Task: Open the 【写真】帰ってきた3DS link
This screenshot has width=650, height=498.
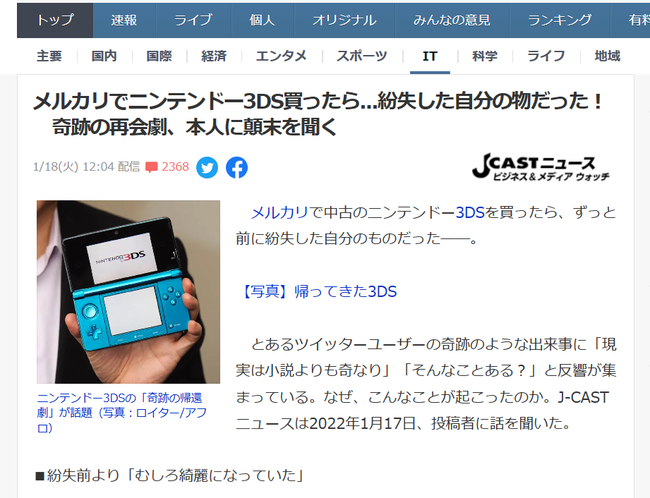Action: pyautogui.click(x=318, y=292)
